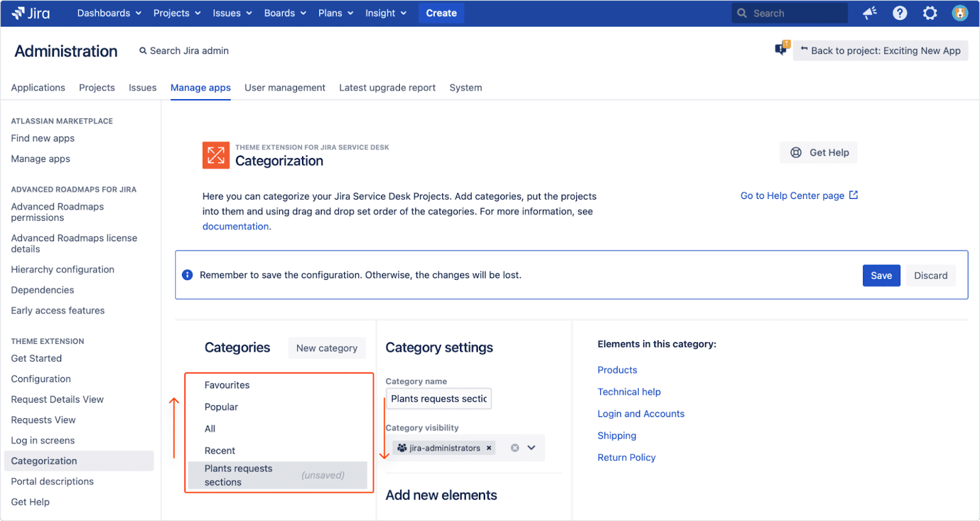This screenshot has height=521, width=980.
Task: Switch to the Issues admin tab
Action: point(143,88)
